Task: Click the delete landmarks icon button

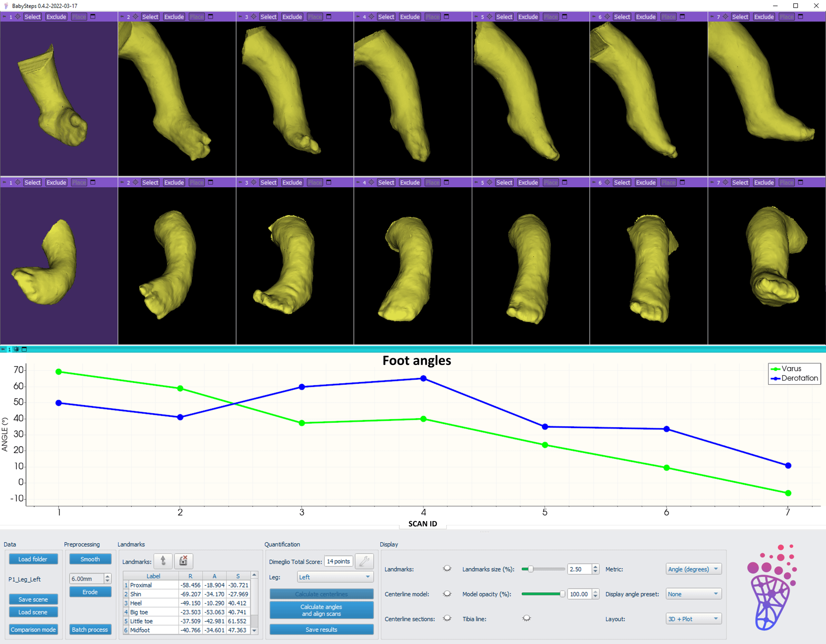Action: tap(183, 561)
